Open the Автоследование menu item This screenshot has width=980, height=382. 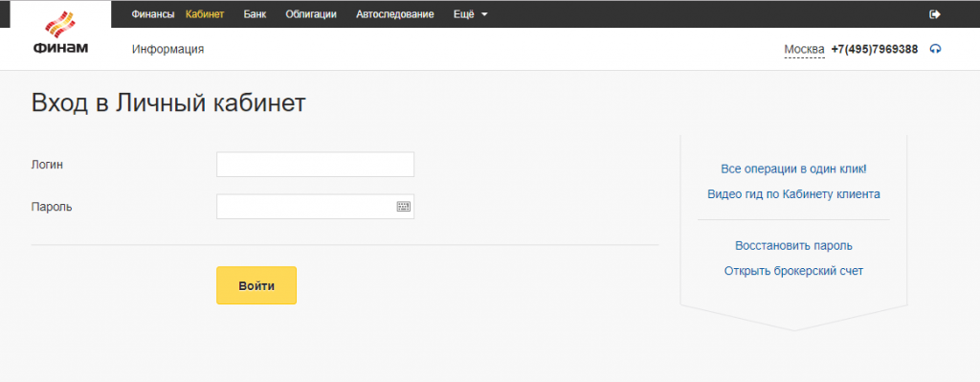[395, 14]
